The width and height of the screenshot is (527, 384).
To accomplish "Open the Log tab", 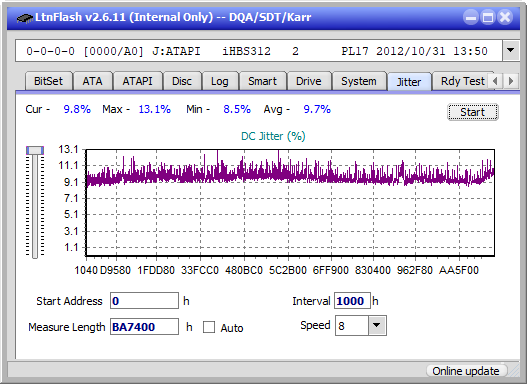I will 219,81.
